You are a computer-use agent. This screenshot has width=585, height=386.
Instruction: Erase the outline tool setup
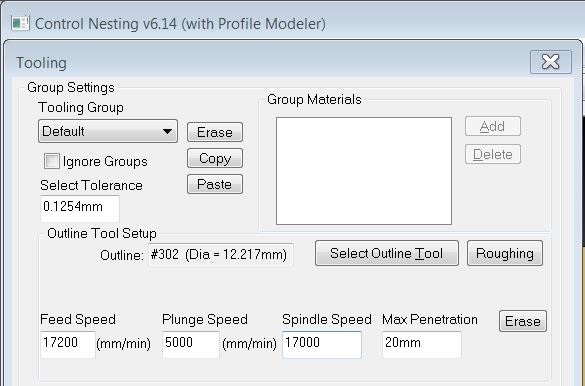[523, 321]
